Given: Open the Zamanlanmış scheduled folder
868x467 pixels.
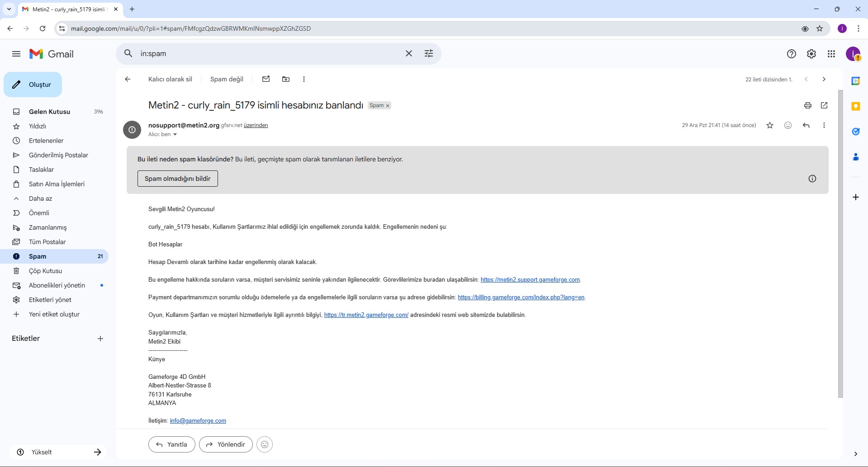Looking at the screenshot, I should coord(54,227).
